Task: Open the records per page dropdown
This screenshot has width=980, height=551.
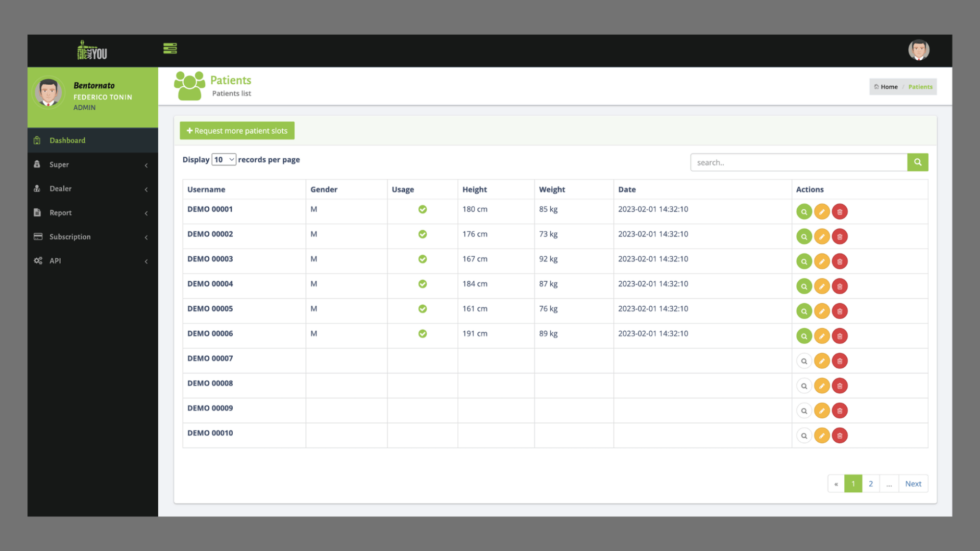Action: [x=224, y=160]
